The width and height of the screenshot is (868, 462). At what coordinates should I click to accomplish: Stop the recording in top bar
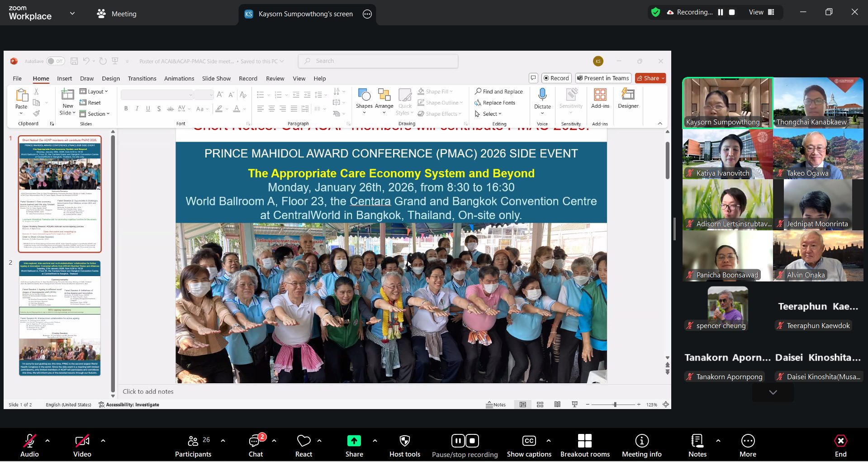click(732, 12)
